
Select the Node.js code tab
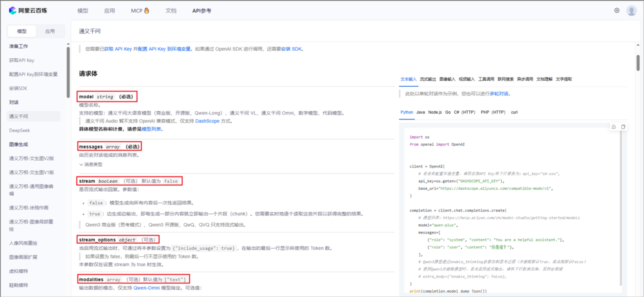click(435, 112)
